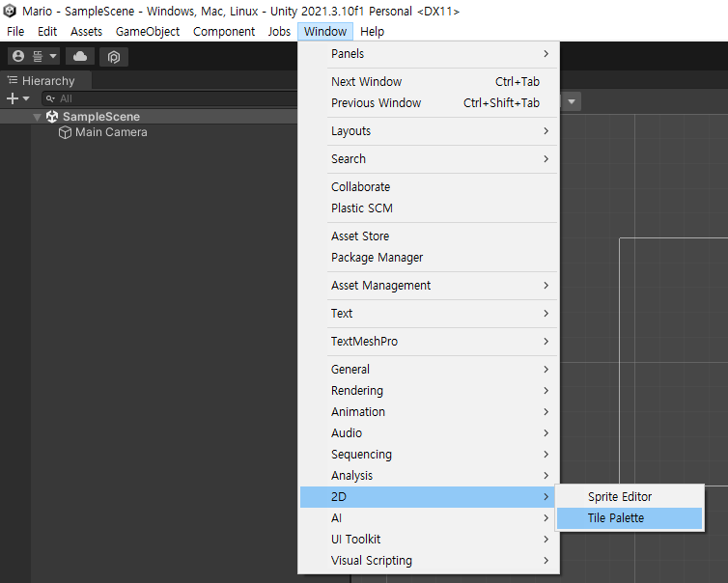Image resolution: width=728 pixels, height=583 pixels.
Task: Open the cloud services icon
Action: (x=80, y=56)
